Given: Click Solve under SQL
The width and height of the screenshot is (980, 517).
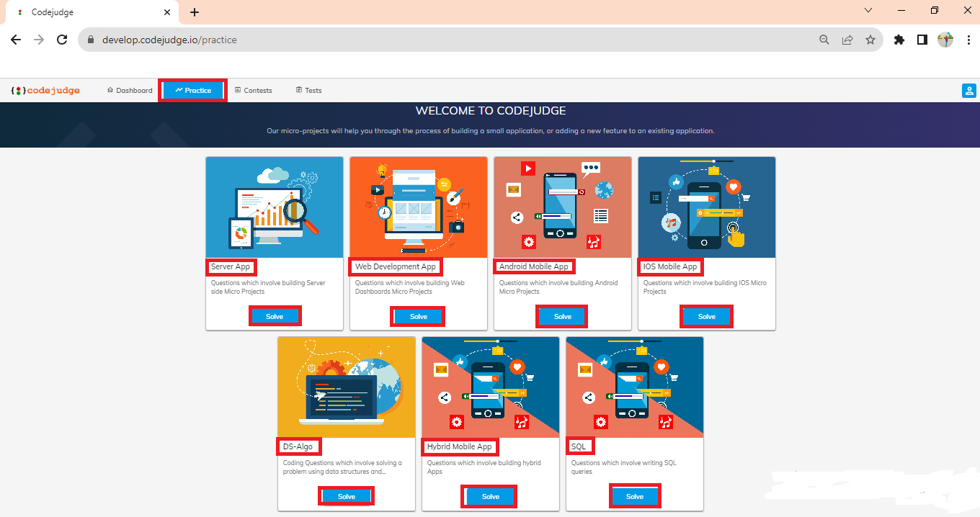Looking at the screenshot, I should tap(635, 496).
